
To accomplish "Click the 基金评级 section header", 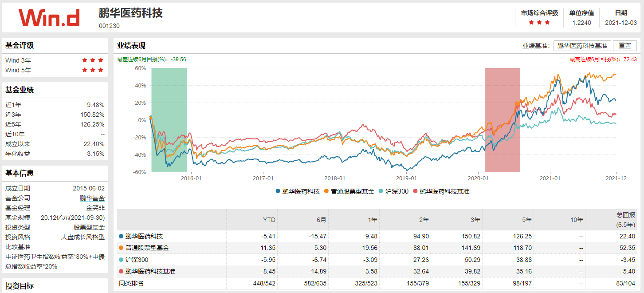I will pos(20,45).
